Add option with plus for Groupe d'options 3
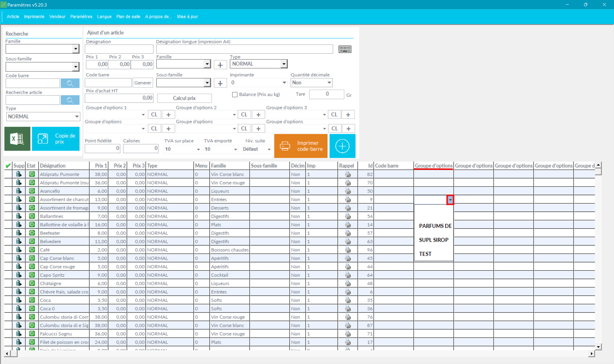Image resolution: width=614 pixels, height=364 pixels. click(348, 115)
